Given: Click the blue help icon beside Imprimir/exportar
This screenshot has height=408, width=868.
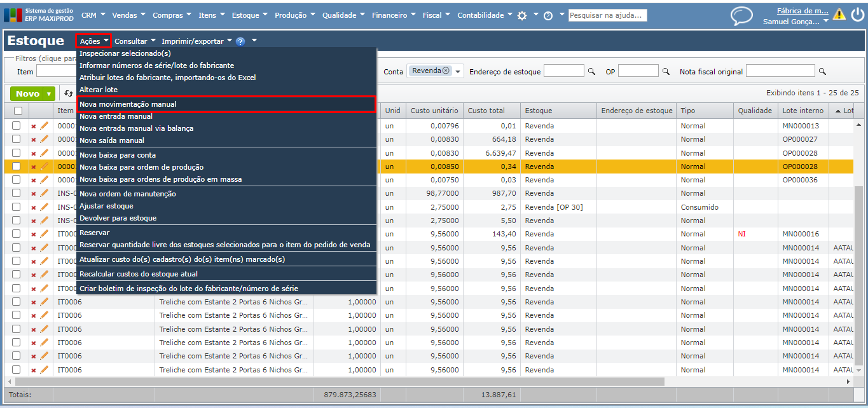Looking at the screenshot, I should point(240,41).
